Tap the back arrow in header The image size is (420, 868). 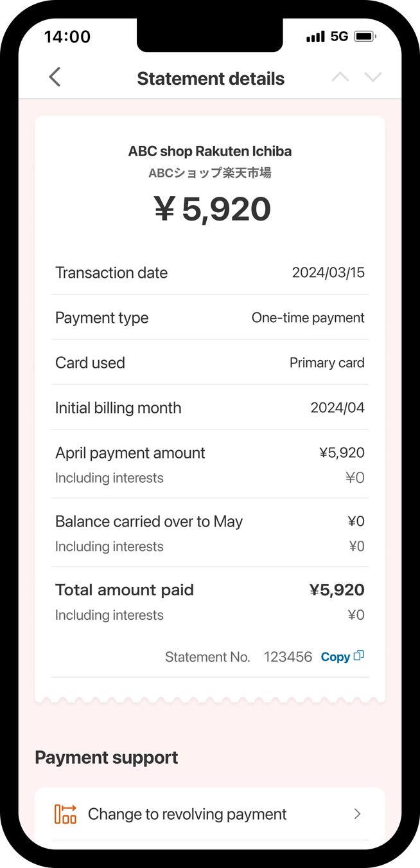point(55,78)
